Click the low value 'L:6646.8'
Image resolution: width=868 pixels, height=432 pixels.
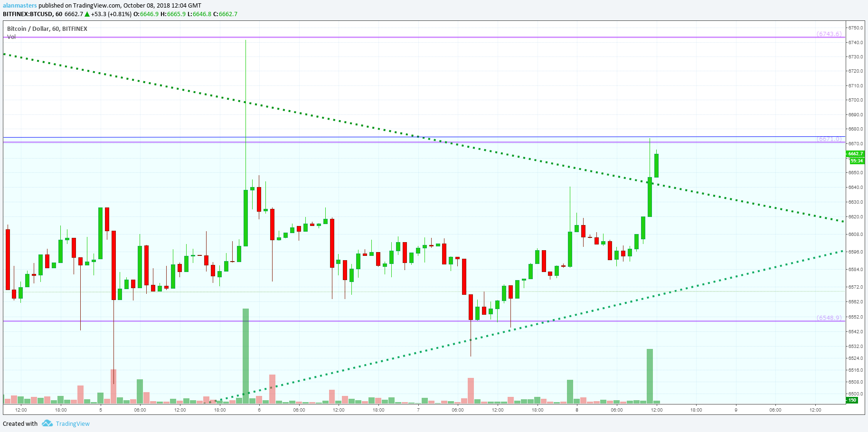(x=199, y=14)
